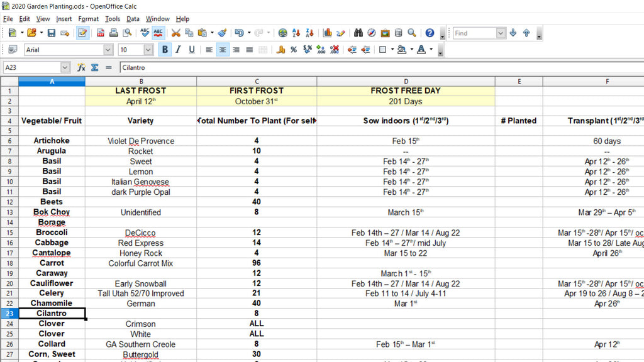Click the Copy icon
644x362 pixels.
pos(189,33)
